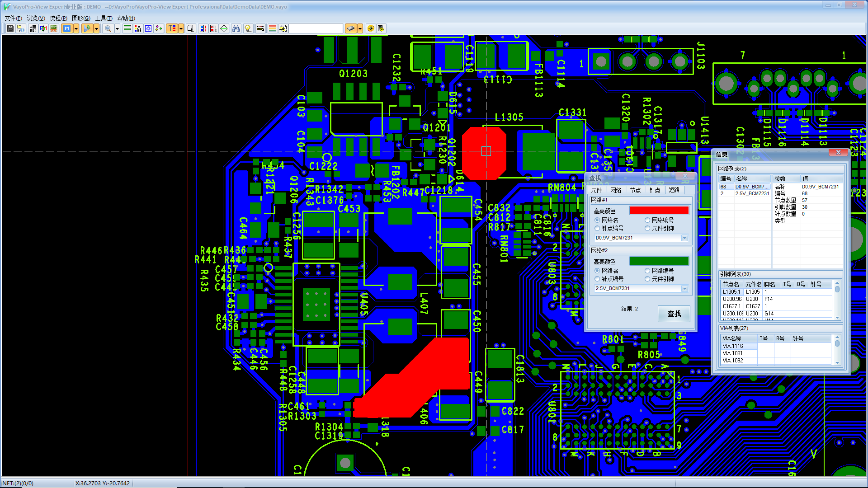
Task: Click the red highlight color swatch
Action: click(659, 211)
